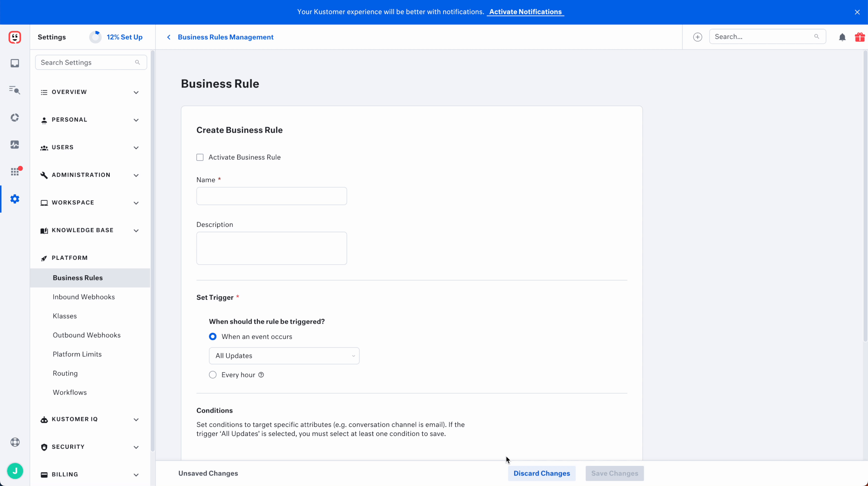The height and width of the screenshot is (486, 868).
Task: Click the help icon beside Every hour
Action: [x=261, y=375]
